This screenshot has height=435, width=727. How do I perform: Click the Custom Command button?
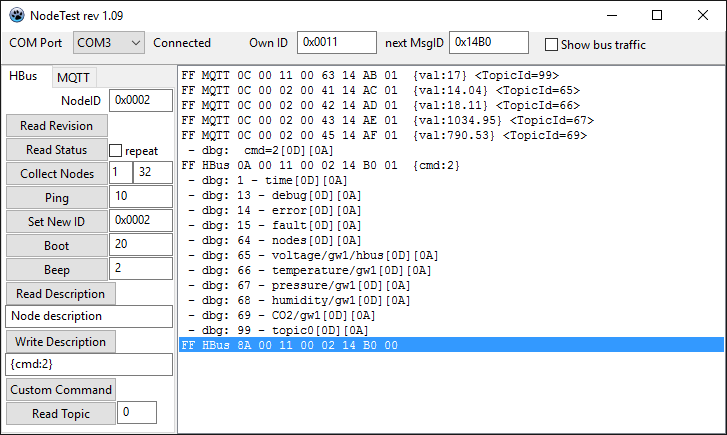click(x=61, y=390)
